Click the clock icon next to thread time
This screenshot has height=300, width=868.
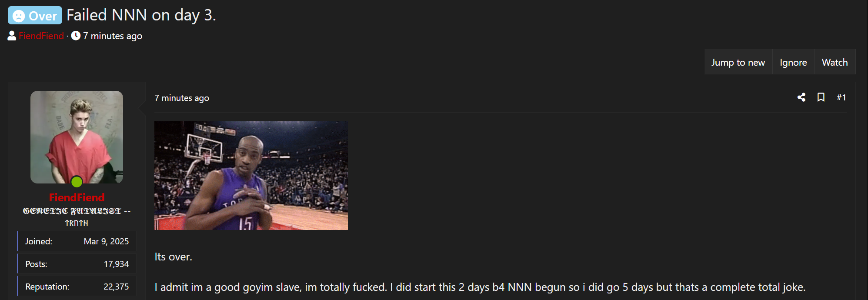click(x=76, y=36)
